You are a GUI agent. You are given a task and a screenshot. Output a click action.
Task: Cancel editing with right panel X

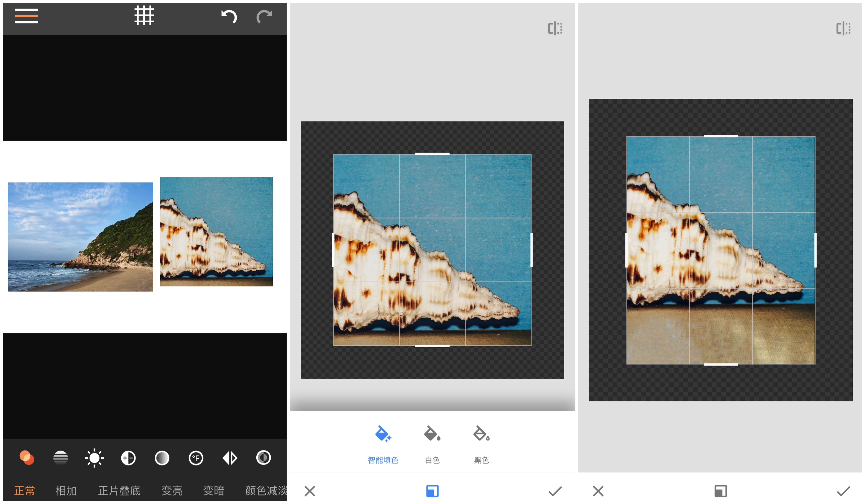[598, 491]
